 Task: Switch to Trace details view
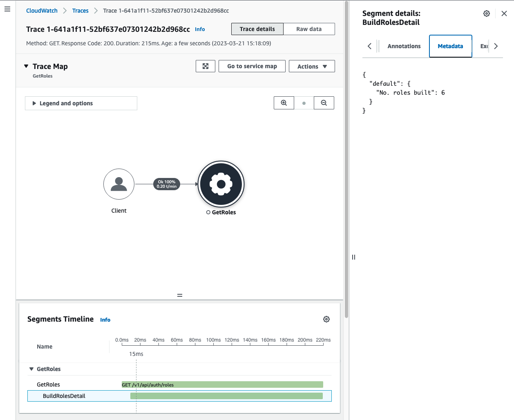click(x=257, y=29)
